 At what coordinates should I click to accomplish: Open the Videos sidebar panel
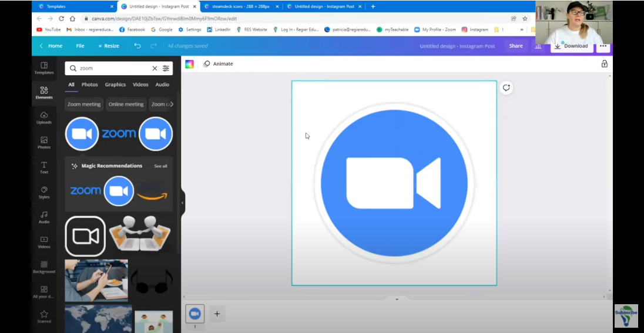(x=44, y=242)
